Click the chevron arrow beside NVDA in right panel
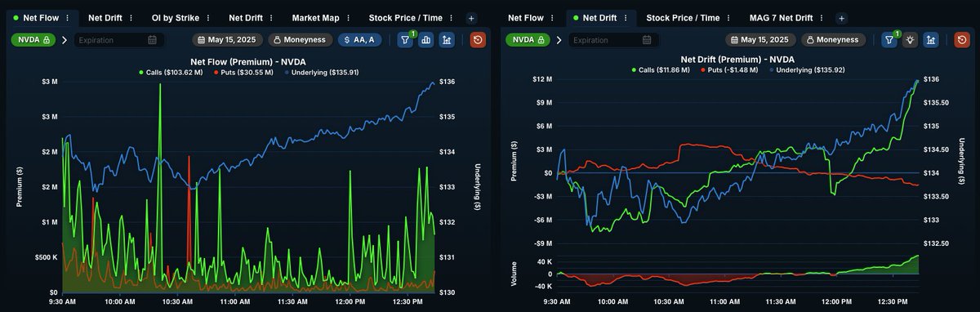The image size is (980, 312). (x=559, y=39)
